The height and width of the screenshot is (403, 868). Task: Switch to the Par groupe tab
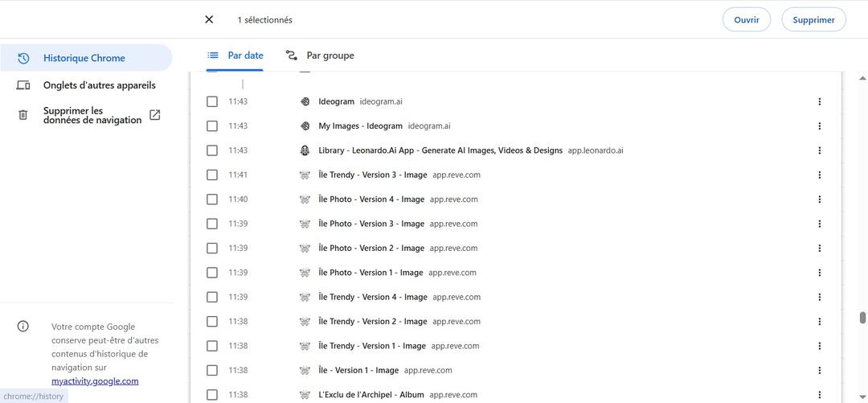coord(330,56)
